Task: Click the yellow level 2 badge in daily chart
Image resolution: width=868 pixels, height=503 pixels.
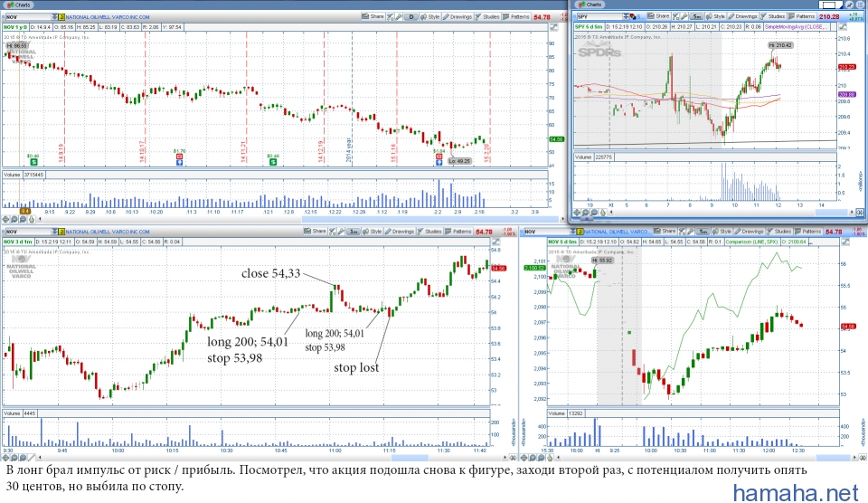Action: pyautogui.click(x=61, y=17)
